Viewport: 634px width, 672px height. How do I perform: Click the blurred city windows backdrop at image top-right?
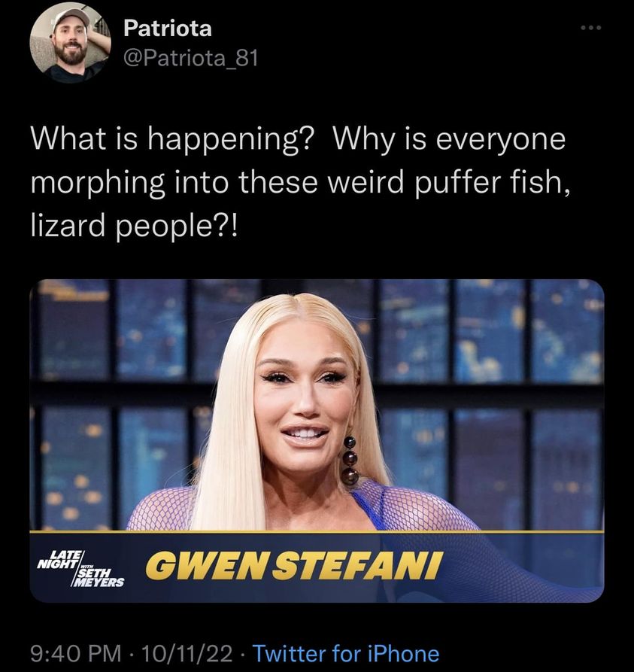pos(529,330)
